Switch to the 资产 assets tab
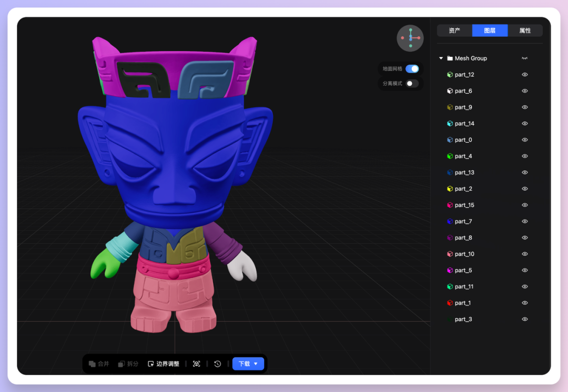The image size is (568, 392). pos(454,31)
